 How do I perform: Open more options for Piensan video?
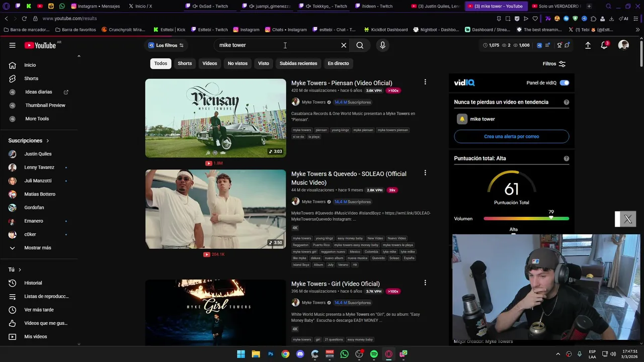pyautogui.click(x=425, y=82)
